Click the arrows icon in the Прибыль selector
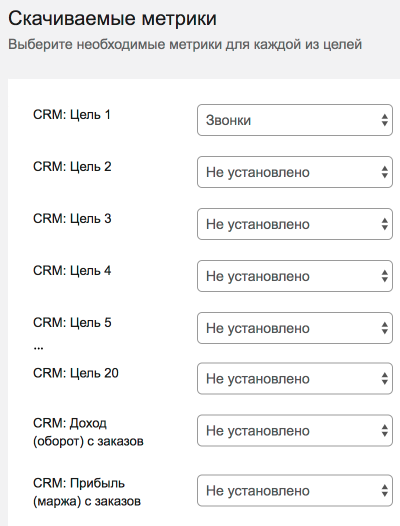The width and height of the screenshot is (400, 526). (385, 490)
